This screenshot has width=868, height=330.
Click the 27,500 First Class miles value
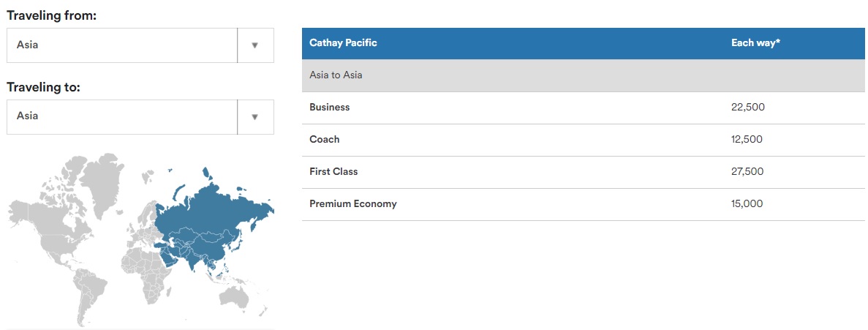pyautogui.click(x=747, y=172)
